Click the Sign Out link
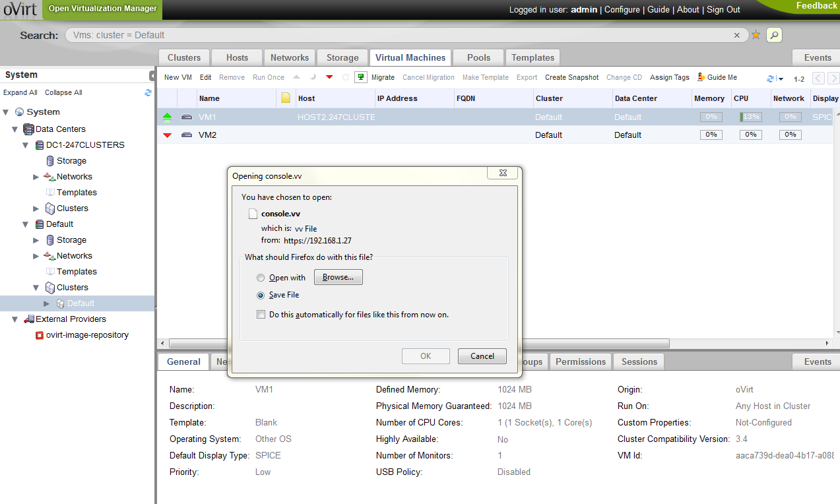The width and height of the screenshot is (840, 504). point(723,9)
